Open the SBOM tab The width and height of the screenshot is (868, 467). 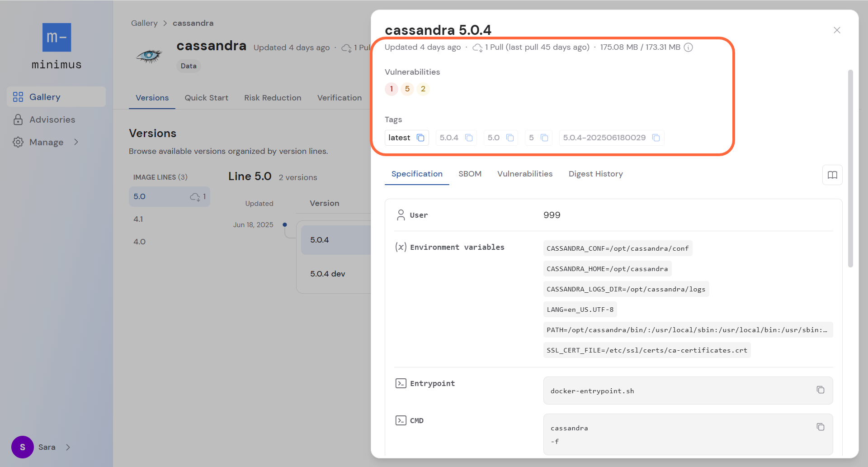point(470,174)
